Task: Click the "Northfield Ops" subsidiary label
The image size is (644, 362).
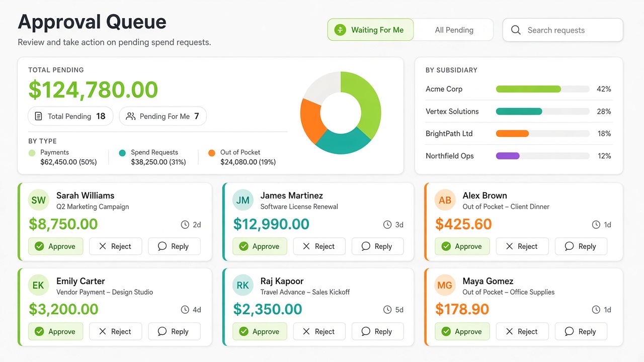Action: coord(450,156)
